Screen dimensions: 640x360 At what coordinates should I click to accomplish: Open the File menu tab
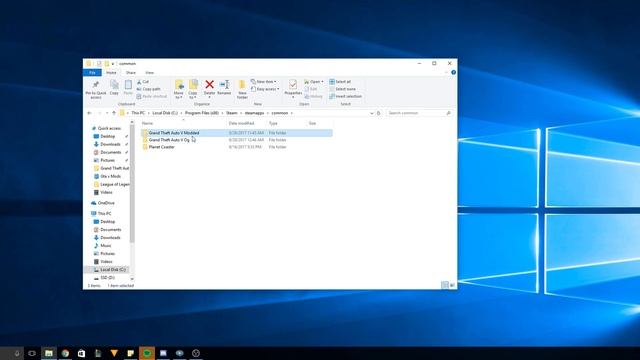92,73
